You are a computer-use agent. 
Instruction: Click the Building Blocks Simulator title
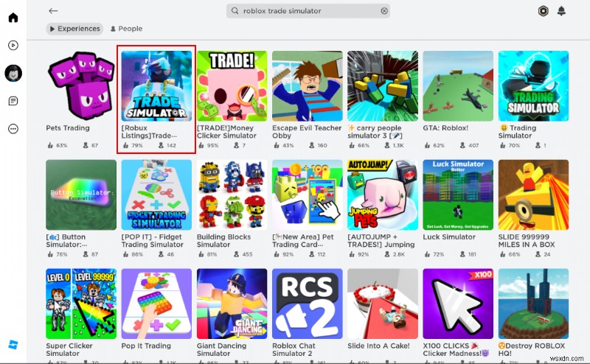point(223,241)
